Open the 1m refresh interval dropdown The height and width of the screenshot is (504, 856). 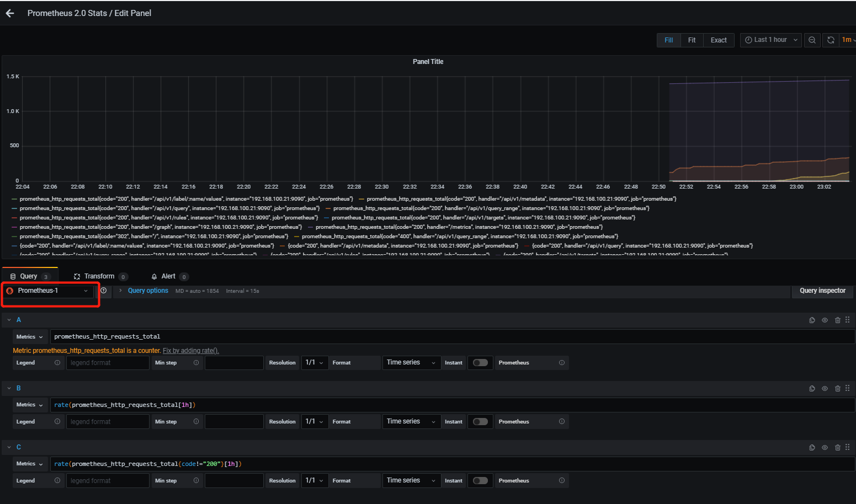(x=848, y=40)
